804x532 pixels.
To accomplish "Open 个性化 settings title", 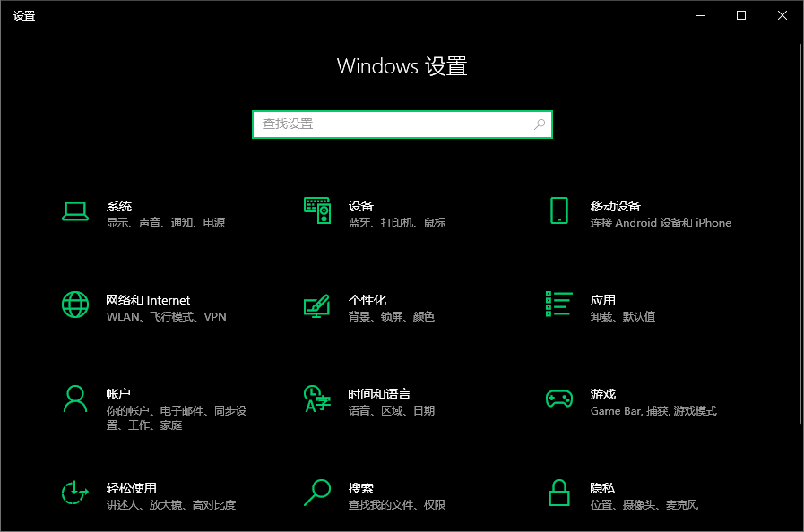I will (367, 300).
